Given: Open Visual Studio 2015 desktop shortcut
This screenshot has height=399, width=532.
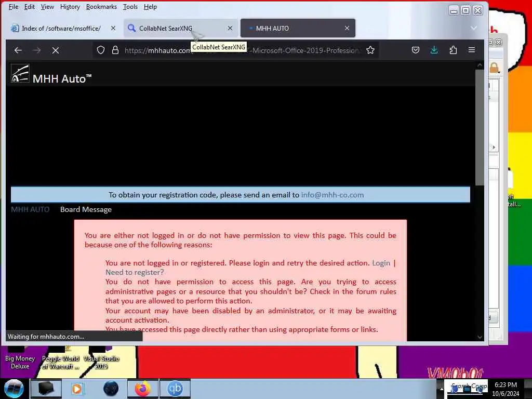Looking at the screenshot, I should point(101,358).
